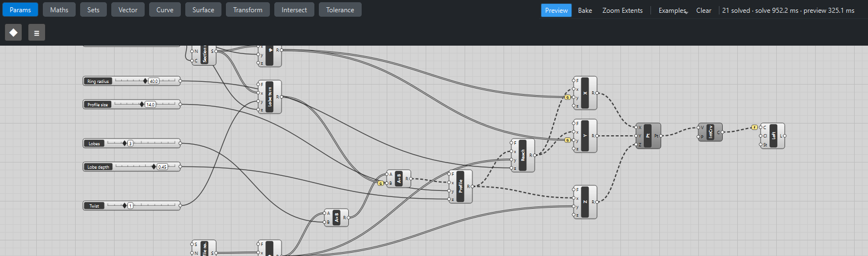Click the solve status text
The width and height of the screenshot is (868, 256).
click(788, 11)
